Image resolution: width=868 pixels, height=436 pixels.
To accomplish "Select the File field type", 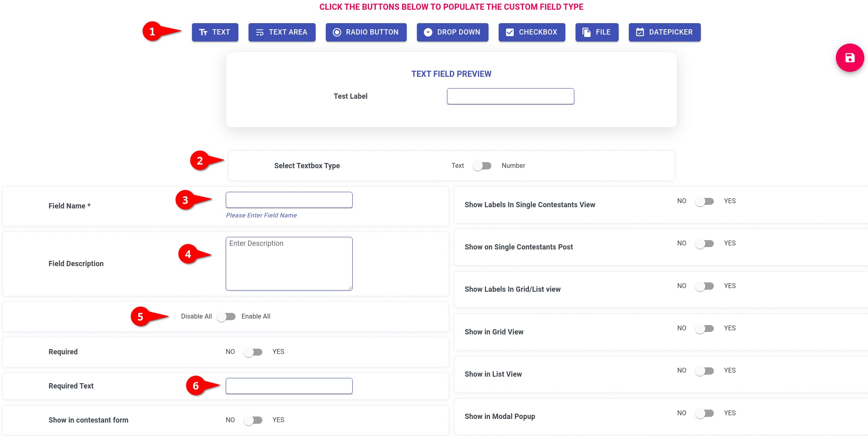I will 596,32.
